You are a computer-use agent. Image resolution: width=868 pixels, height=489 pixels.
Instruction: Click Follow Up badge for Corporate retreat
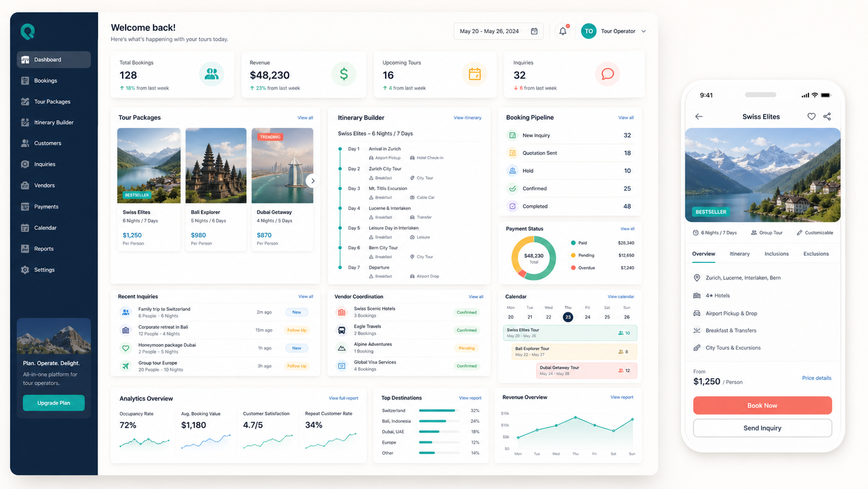[x=296, y=330]
